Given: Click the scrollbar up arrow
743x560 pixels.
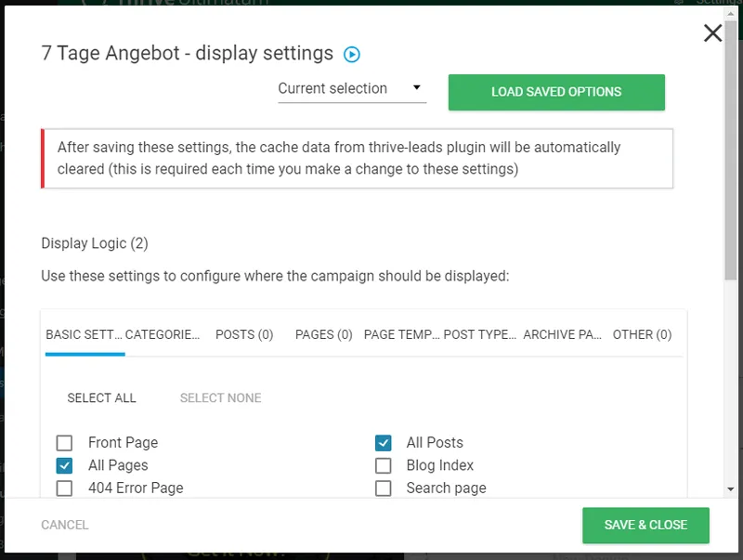Looking at the screenshot, I should click(x=730, y=13).
